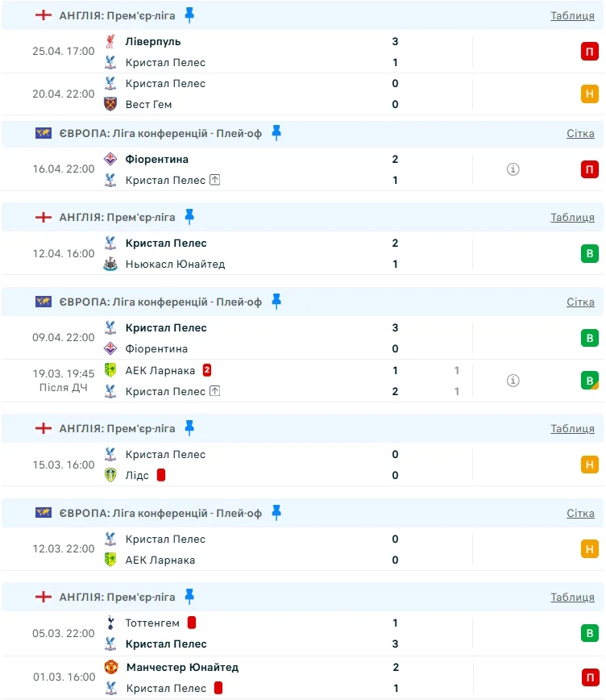Open the info icon for Fiorentina 2-1 match

click(x=513, y=169)
